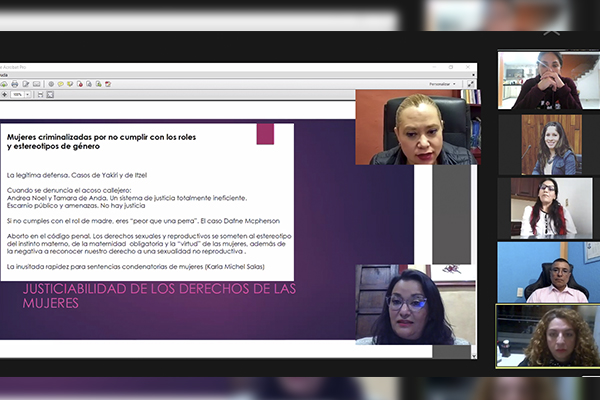Close the Acrobat Pro window

468,67
